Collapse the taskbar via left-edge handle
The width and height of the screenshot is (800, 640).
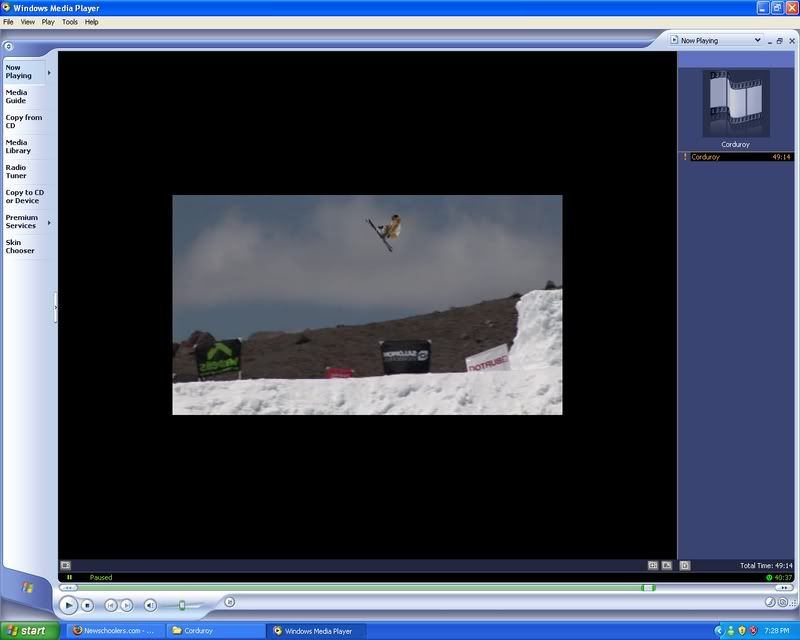pyautogui.click(x=55, y=307)
